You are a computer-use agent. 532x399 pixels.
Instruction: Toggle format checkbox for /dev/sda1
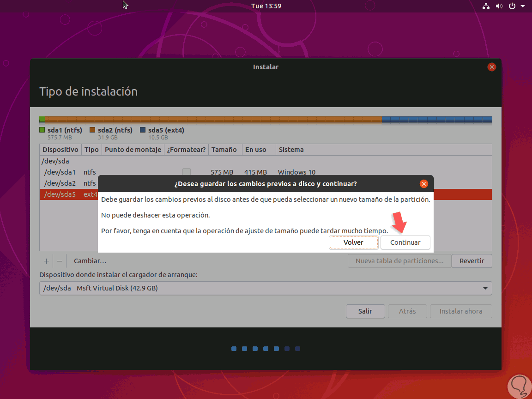[x=186, y=172]
